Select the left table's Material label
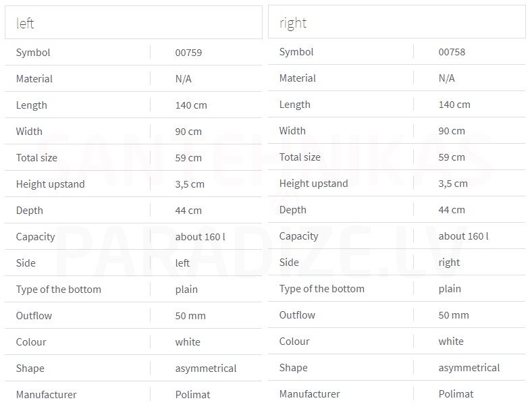532x409 pixels. [34, 79]
